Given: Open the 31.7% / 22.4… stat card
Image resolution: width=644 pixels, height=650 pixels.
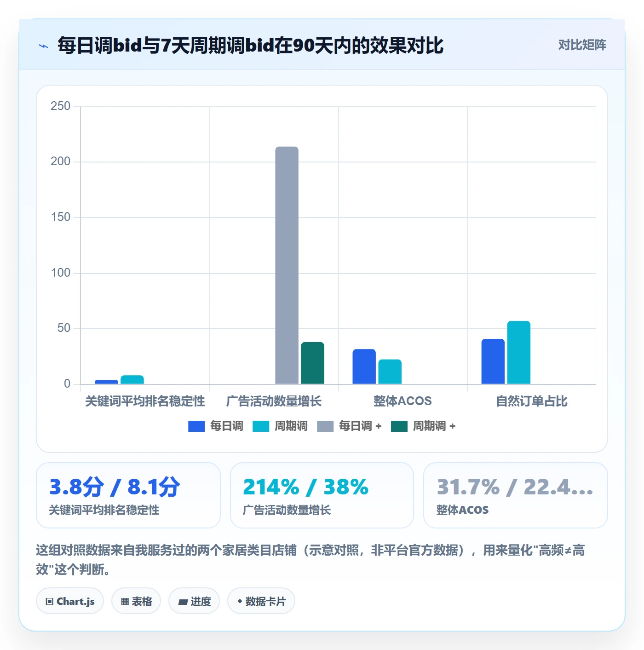Looking at the screenshot, I should pos(516,495).
